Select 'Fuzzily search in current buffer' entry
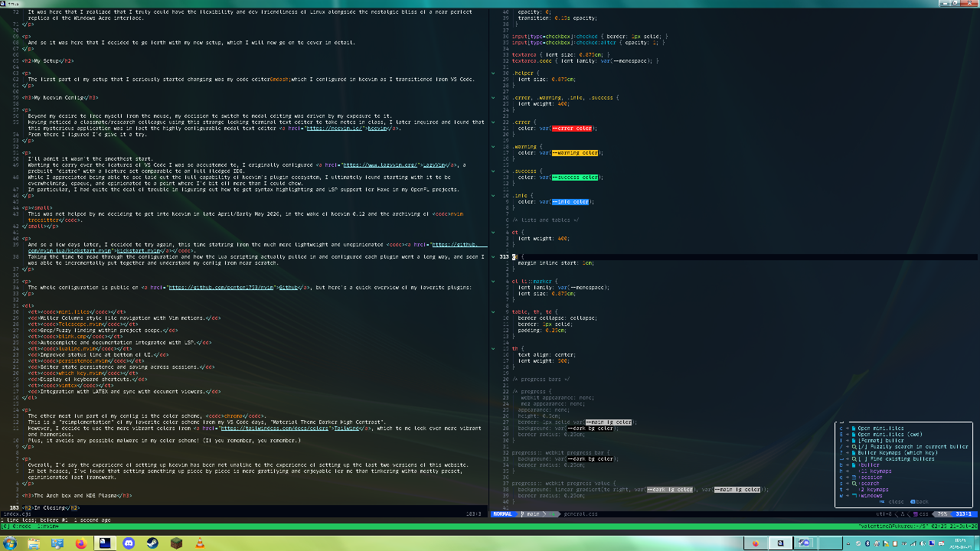This screenshot has height=551, width=980. click(913, 447)
